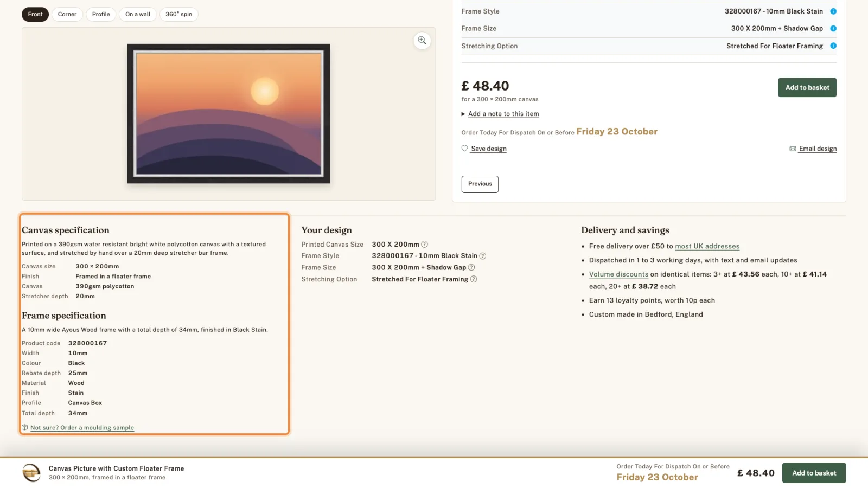Select the Front view tab
Screen dimensions: 868x488
[35, 14]
